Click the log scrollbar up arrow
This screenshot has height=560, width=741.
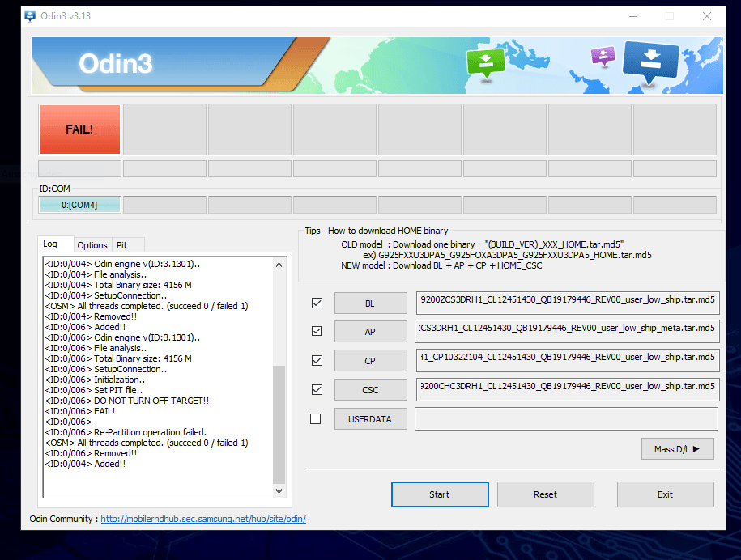click(x=279, y=265)
